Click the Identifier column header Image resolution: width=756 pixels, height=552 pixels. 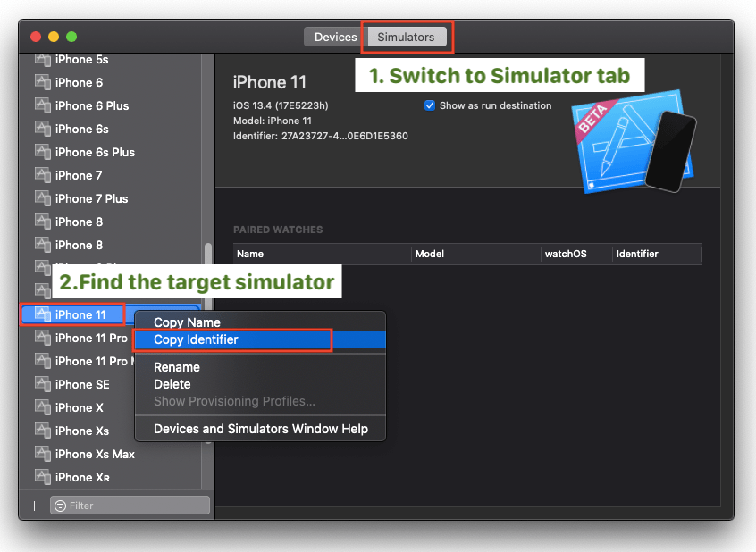pos(657,254)
